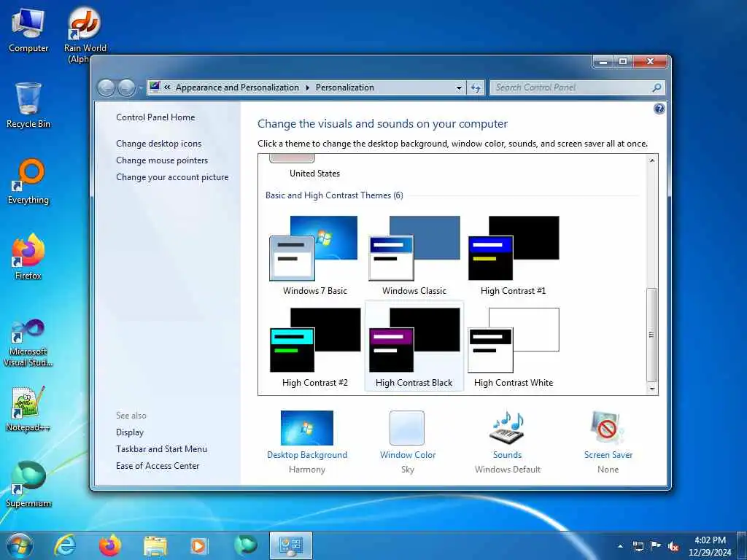Click the Appearance and Personalization breadcrumb
The image size is (747, 560).
[x=237, y=87]
